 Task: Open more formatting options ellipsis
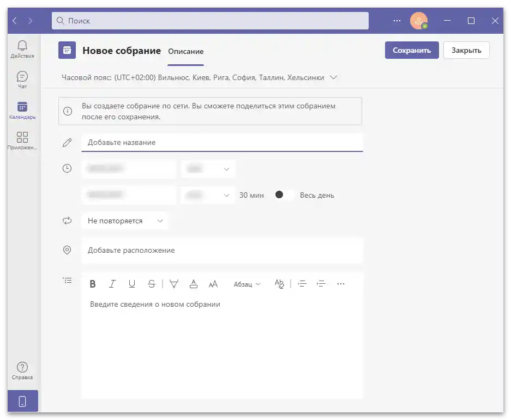340,284
